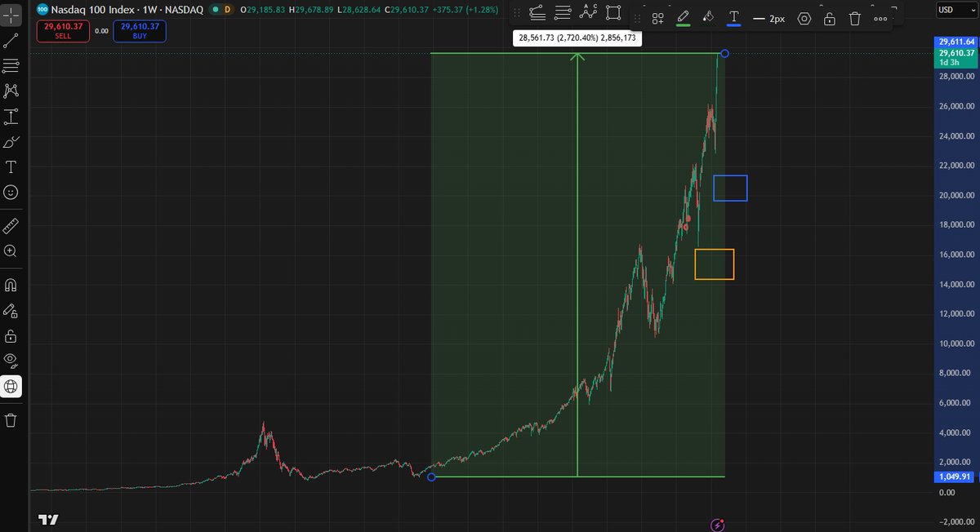Open line tools in floating favorites bar

click(x=537, y=12)
